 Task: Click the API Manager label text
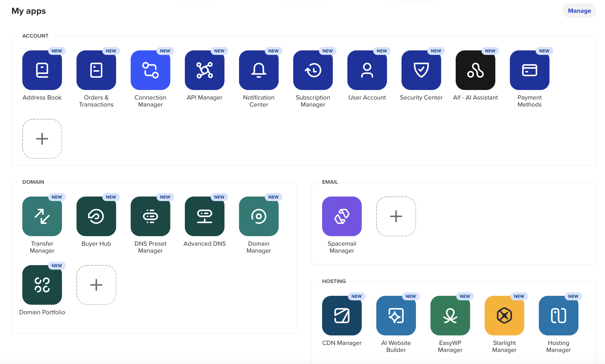205,98
